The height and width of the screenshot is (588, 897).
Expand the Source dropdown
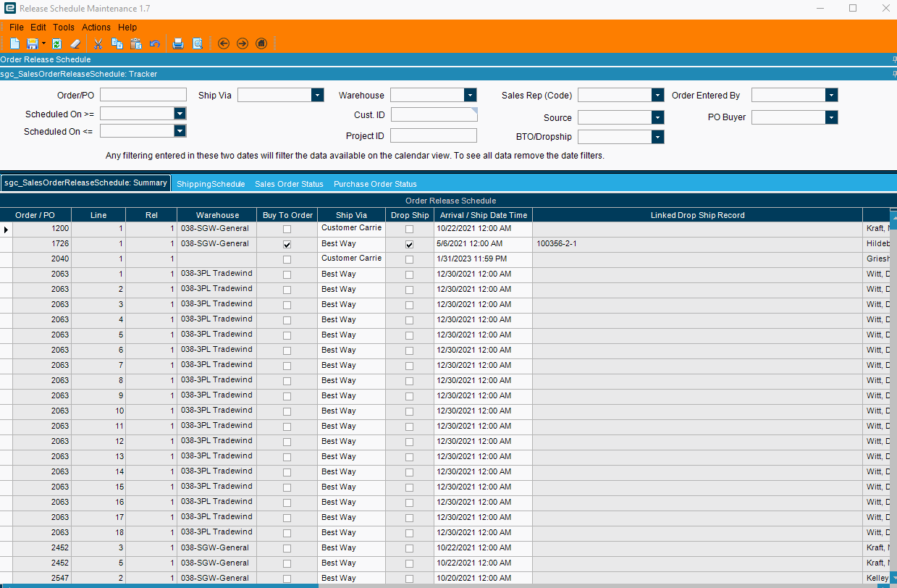(657, 117)
